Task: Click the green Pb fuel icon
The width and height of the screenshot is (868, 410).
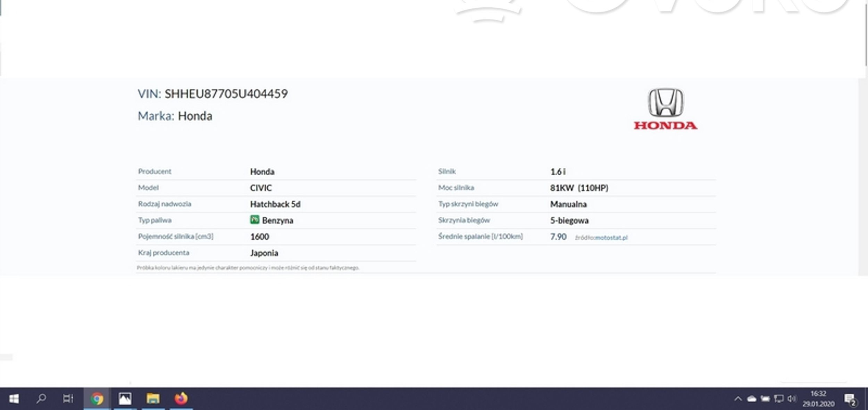Action: click(x=254, y=219)
